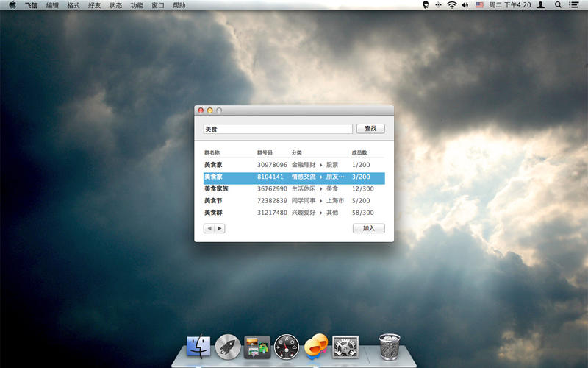Image resolution: width=588 pixels, height=368 pixels.
Task: Open Finder from the Dock
Action: pyautogui.click(x=198, y=346)
